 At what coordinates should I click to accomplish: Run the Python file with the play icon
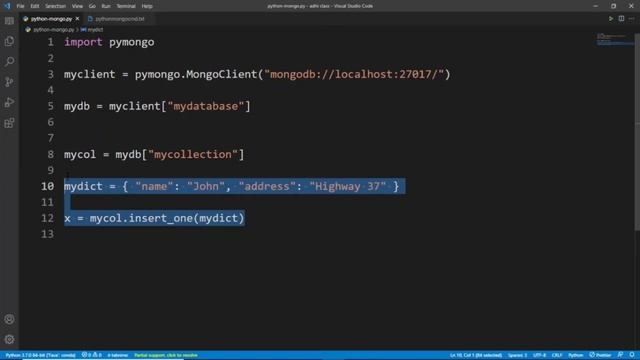pos(611,19)
